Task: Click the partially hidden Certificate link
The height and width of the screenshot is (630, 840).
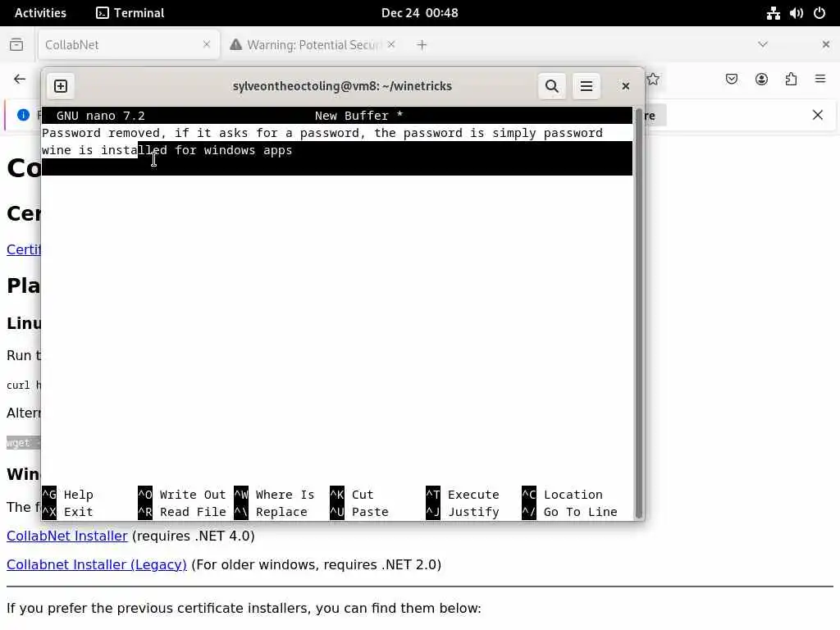Action: click(24, 249)
